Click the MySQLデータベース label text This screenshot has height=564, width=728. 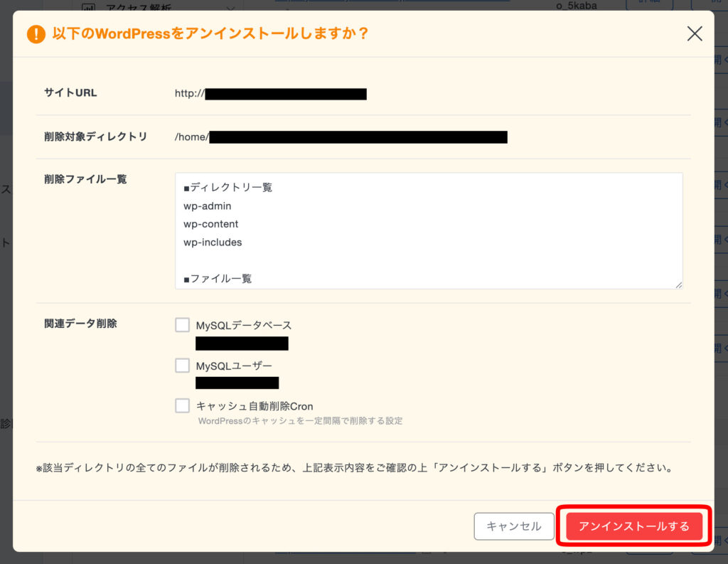(x=244, y=325)
